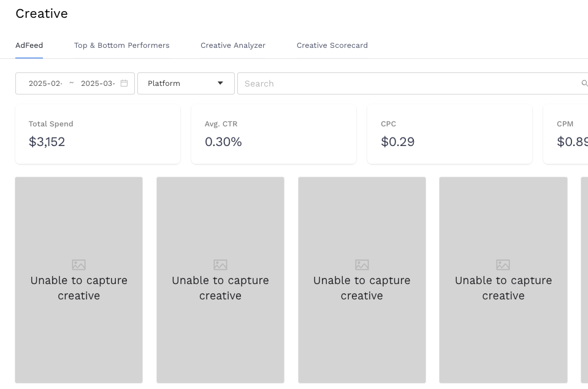The width and height of the screenshot is (588, 389).
Task: Click the end date field beginning 2025-03
Action: [x=97, y=83]
